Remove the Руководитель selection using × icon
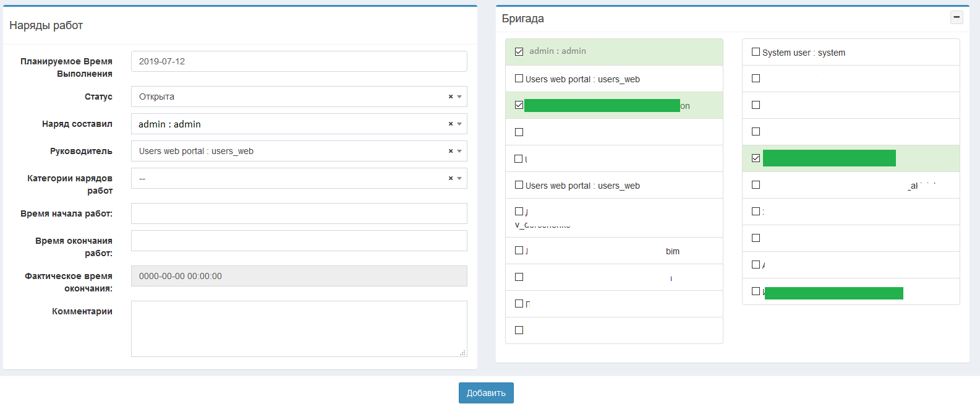This screenshot has height=409, width=980. tap(451, 151)
